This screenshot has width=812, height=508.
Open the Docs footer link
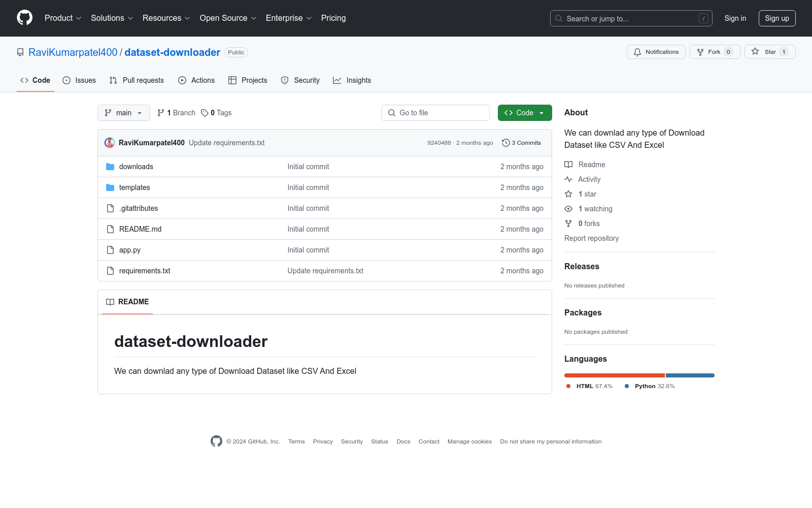coord(403,441)
